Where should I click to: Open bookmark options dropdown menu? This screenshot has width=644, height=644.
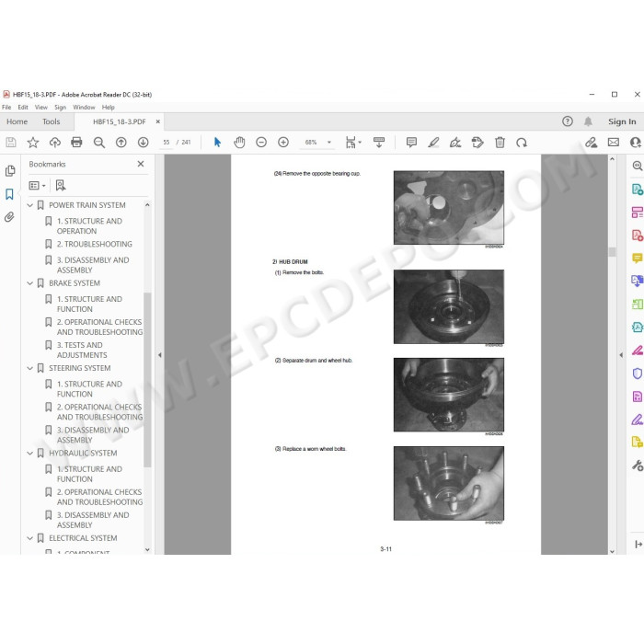tap(37, 186)
